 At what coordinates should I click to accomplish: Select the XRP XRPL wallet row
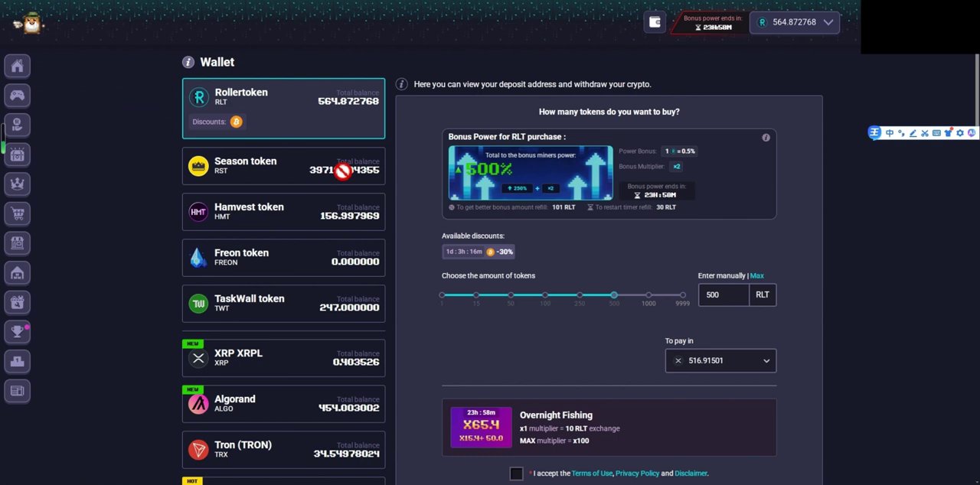[x=283, y=358]
